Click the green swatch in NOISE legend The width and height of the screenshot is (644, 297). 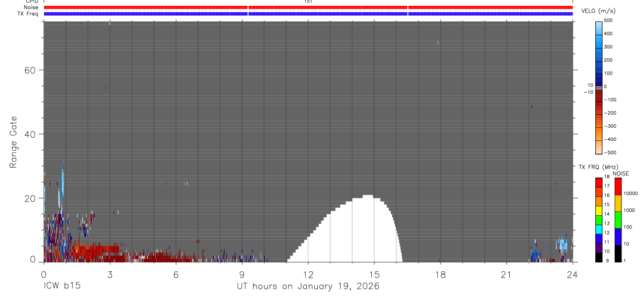click(618, 220)
